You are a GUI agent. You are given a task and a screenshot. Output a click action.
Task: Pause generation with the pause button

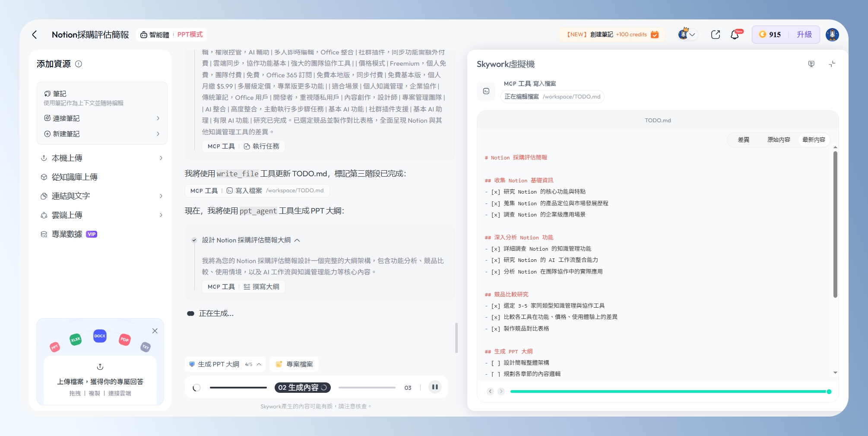(435, 387)
